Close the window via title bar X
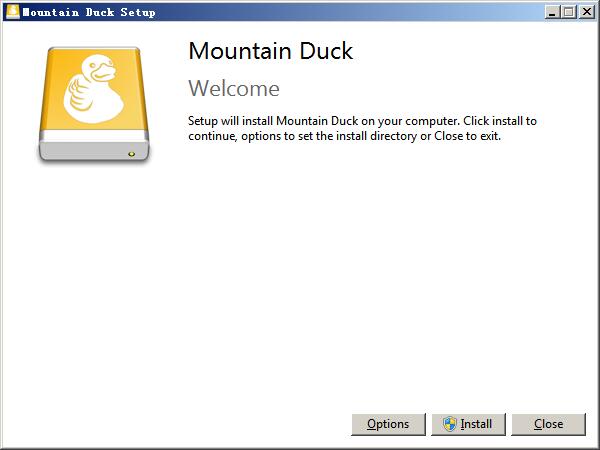 pyautogui.click(x=587, y=12)
